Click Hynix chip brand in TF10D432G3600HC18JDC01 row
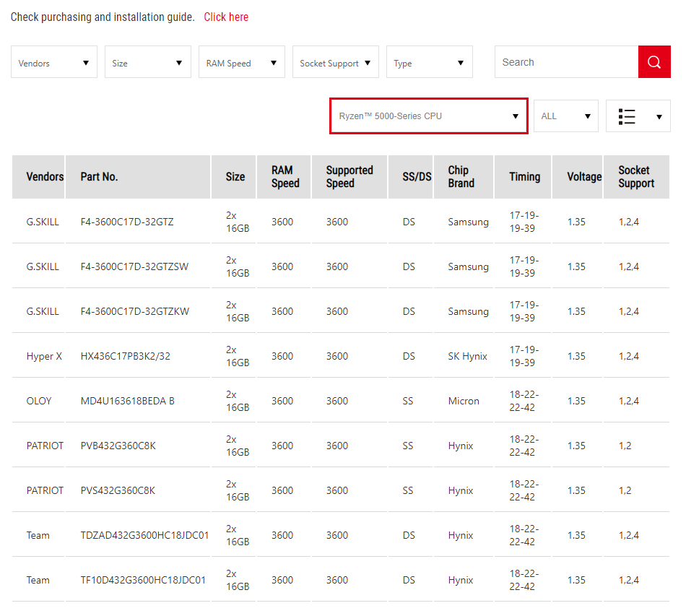 pos(461,580)
